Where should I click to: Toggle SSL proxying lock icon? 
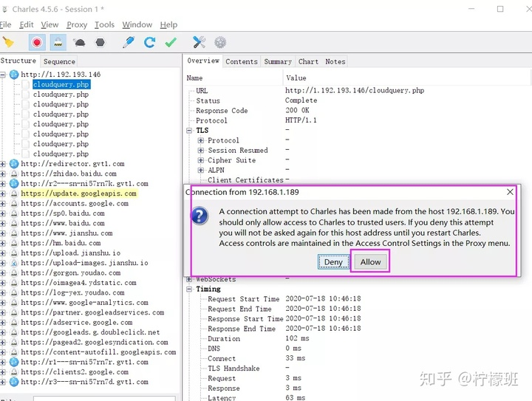(x=58, y=42)
